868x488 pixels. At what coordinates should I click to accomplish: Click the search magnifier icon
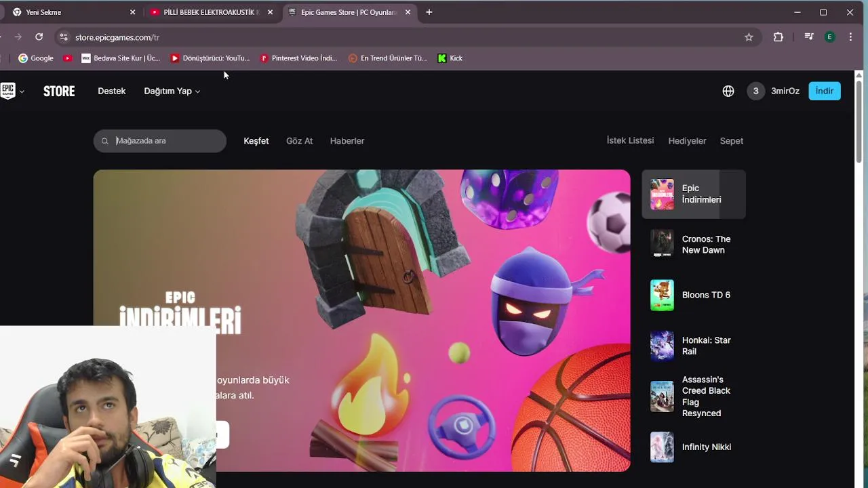(104, 141)
